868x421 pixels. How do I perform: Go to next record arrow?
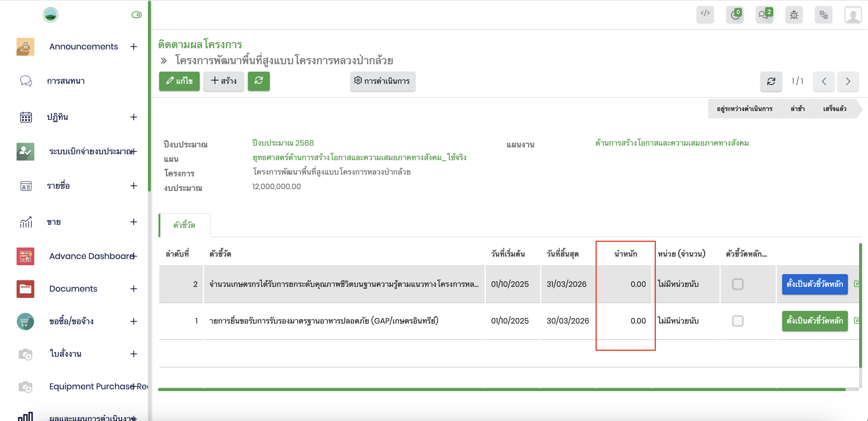click(x=848, y=81)
